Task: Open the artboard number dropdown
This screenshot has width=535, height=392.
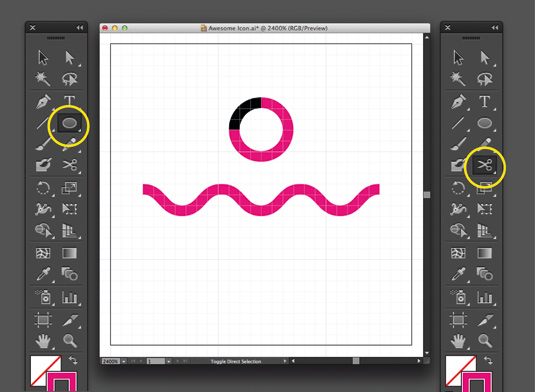Action: click(168, 361)
